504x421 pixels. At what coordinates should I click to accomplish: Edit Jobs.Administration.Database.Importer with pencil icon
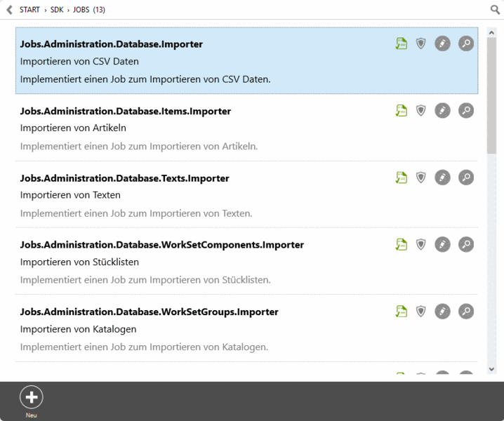click(x=443, y=44)
